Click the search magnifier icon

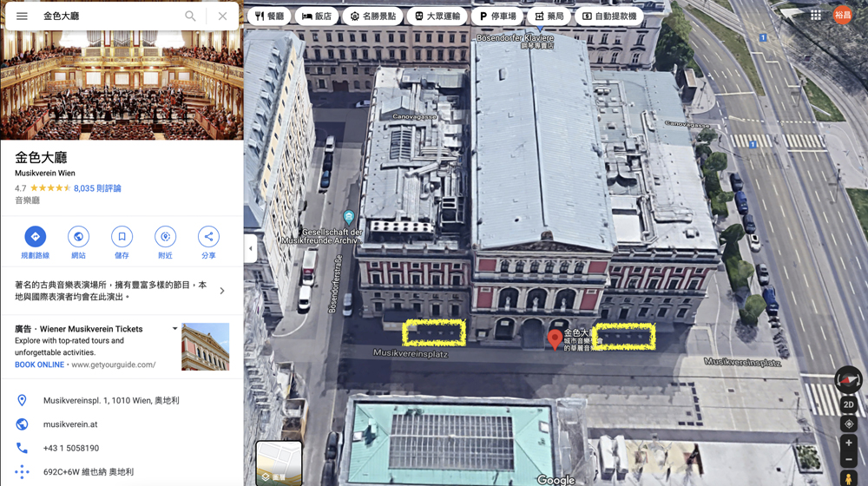click(190, 16)
